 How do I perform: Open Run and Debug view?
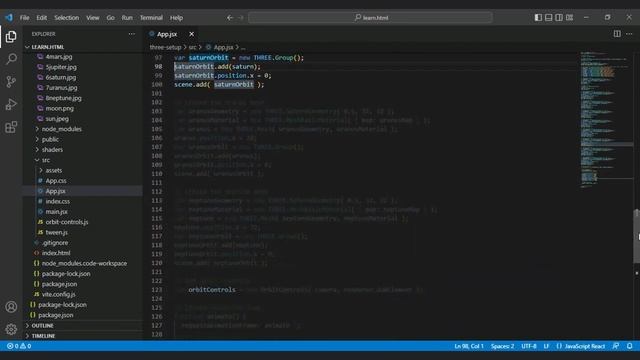click(11, 104)
